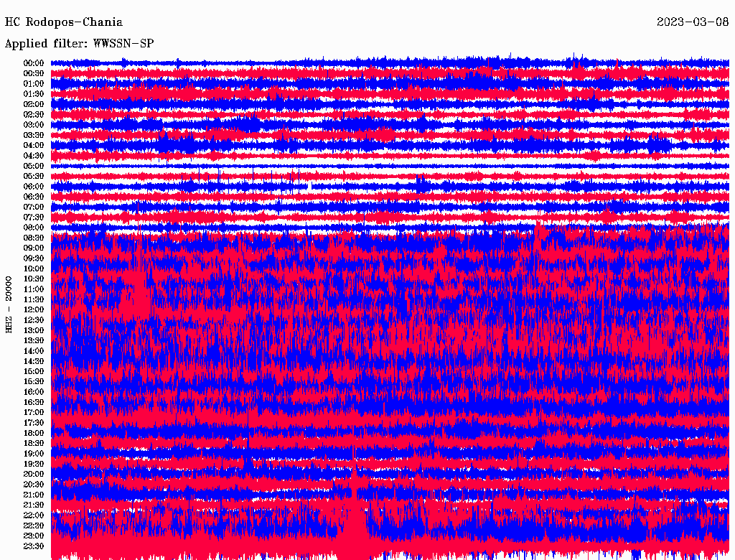Click the date '2023-03-08'
Screen dimensions: 735x560
coord(693,22)
